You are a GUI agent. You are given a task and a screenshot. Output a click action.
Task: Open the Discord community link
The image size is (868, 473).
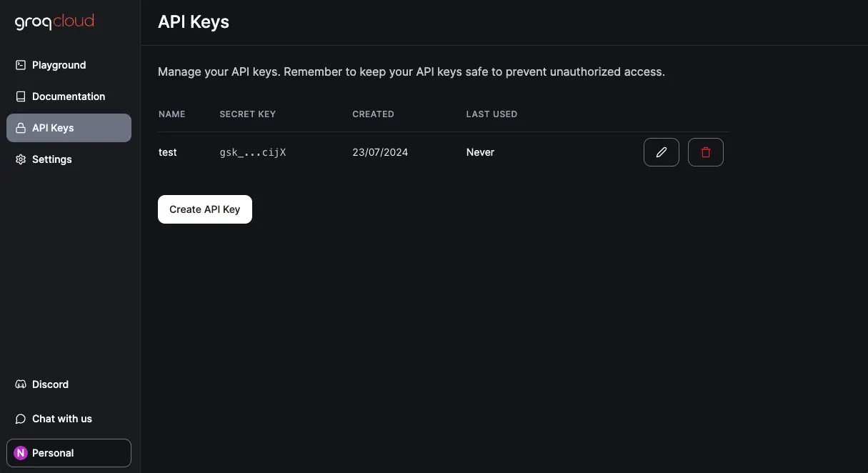click(51, 384)
